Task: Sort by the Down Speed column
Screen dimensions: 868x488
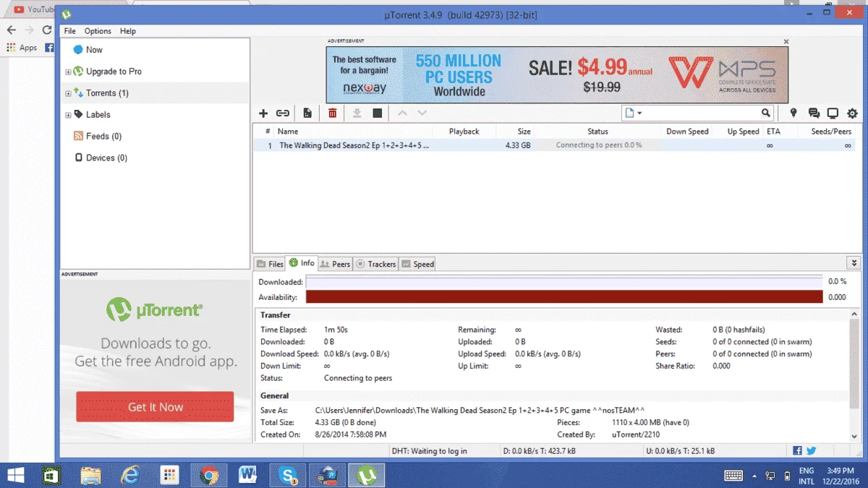Action: (x=686, y=132)
